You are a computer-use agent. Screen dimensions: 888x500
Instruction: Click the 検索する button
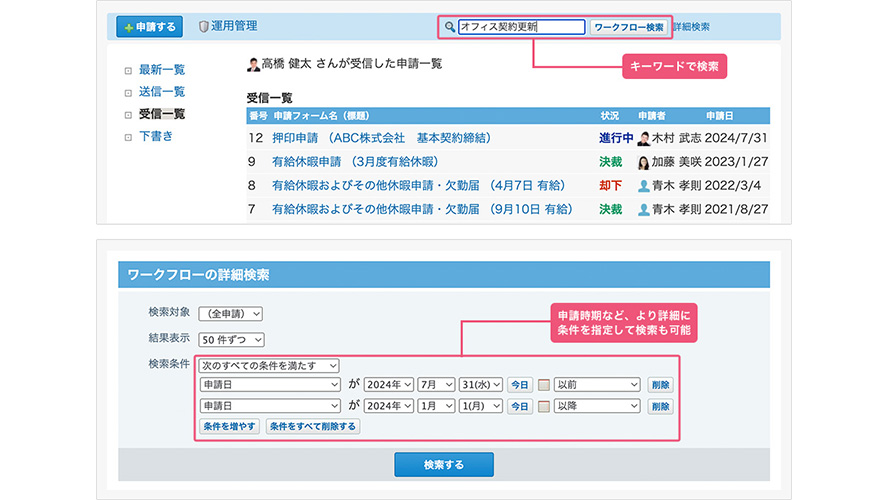[444, 465]
